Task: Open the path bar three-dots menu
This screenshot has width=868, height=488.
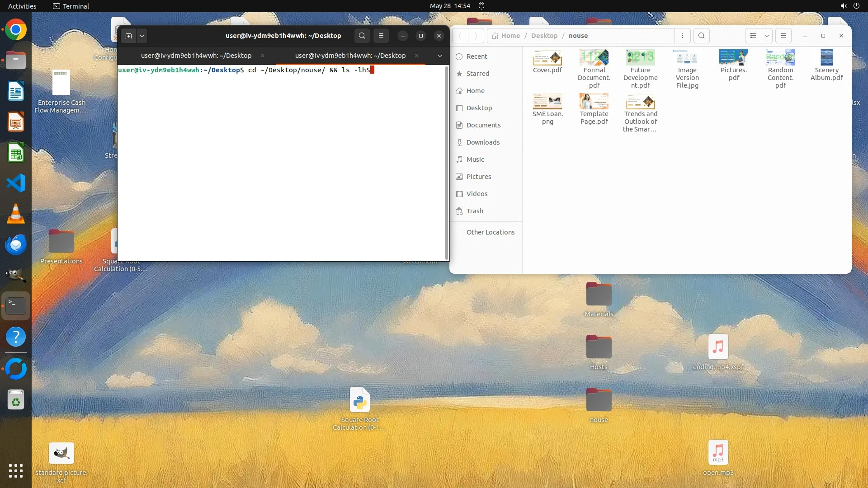Action: (683, 36)
